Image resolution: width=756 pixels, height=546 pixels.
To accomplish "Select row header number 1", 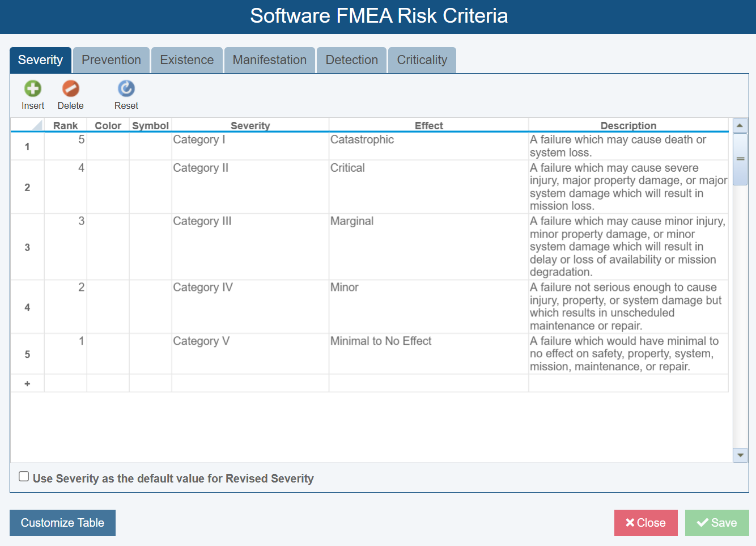I will point(27,146).
